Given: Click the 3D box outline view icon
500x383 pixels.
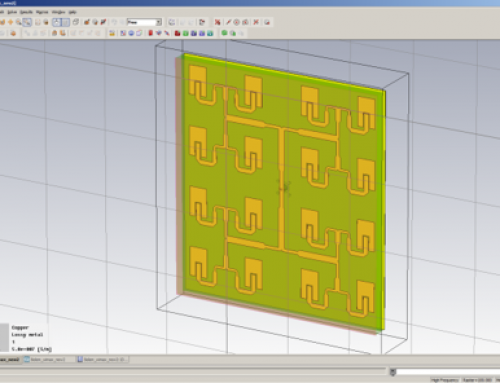Looking at the screenshot, I should [76, 22].
